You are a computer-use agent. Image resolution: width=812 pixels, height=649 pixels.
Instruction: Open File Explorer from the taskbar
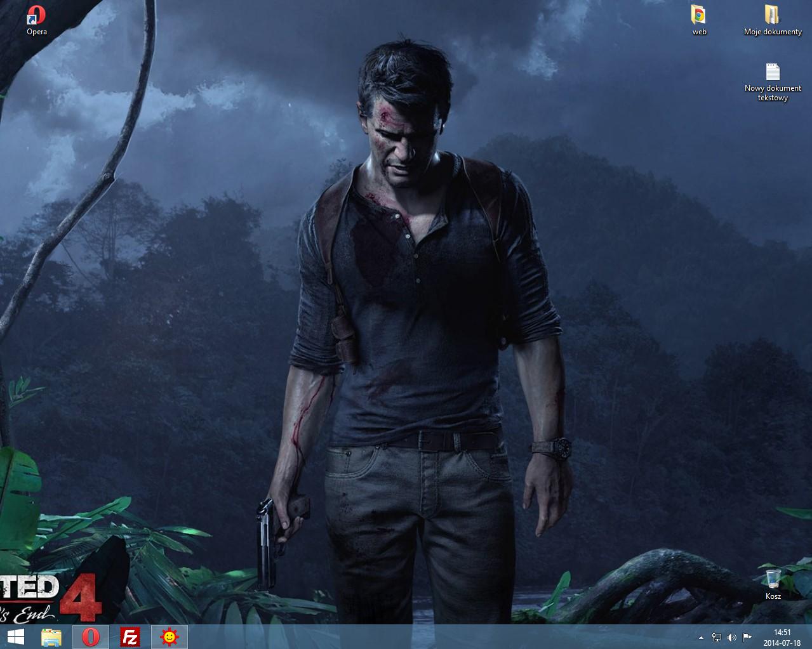tap(51, 636)
